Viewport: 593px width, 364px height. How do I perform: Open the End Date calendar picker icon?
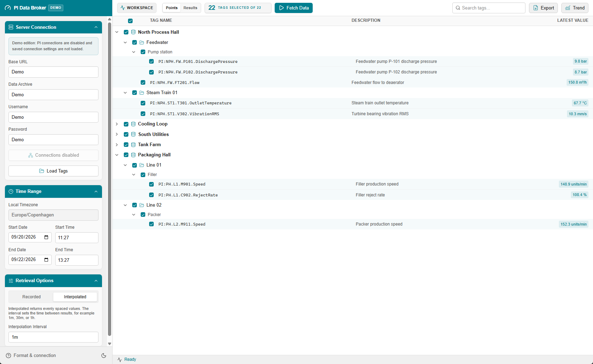[x=46, y=260]
